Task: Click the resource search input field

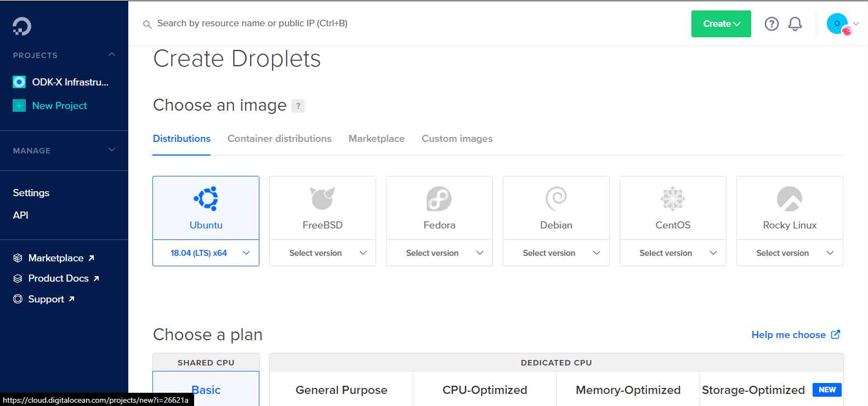Action: click(x=252, y=24)
